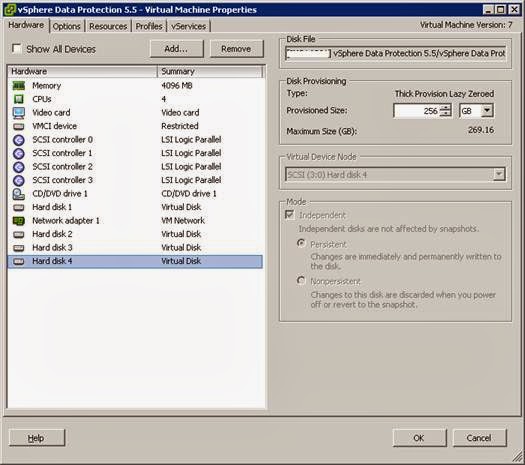Click the SCSI controller 0 icon

pos(19,140)
